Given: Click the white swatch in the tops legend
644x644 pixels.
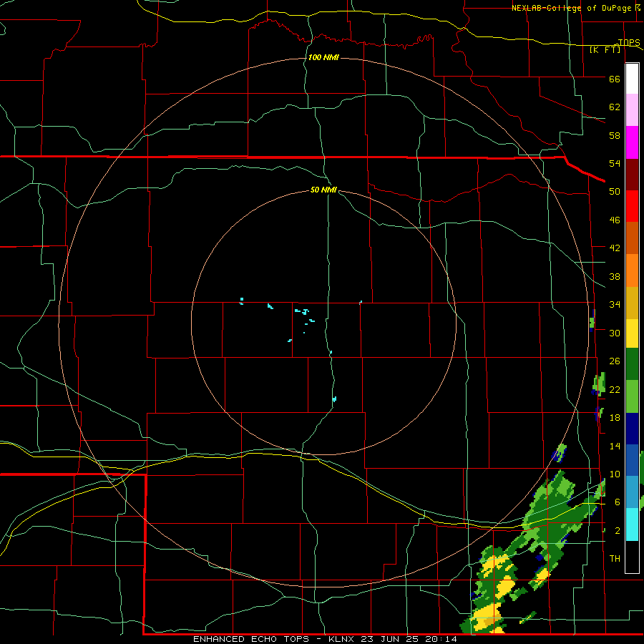Looking at the screenshot, I should tap(632, 79).
